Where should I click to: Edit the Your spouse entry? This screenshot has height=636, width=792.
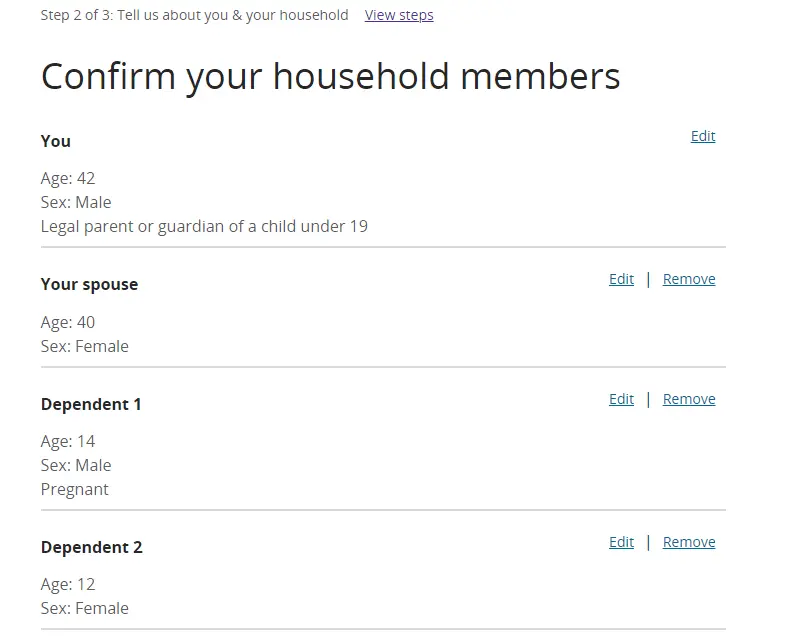coord(621,279)
